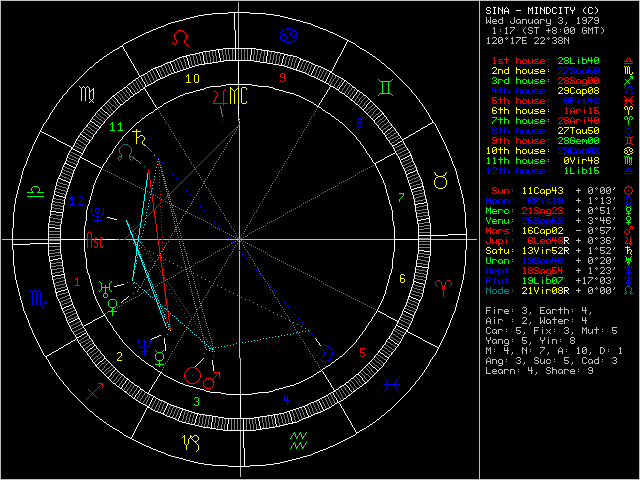
Task: Click the house 10 number label in the wheel
Action: coord(192,78)
